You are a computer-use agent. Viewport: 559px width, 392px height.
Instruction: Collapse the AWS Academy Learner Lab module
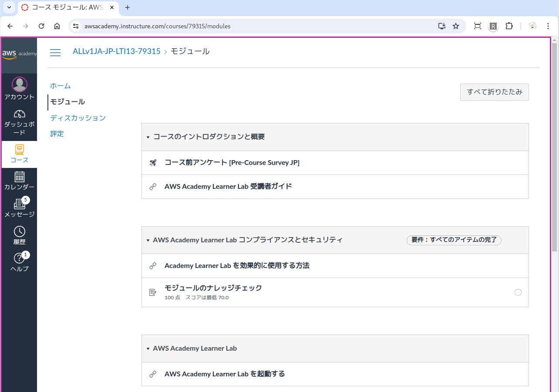148,349
